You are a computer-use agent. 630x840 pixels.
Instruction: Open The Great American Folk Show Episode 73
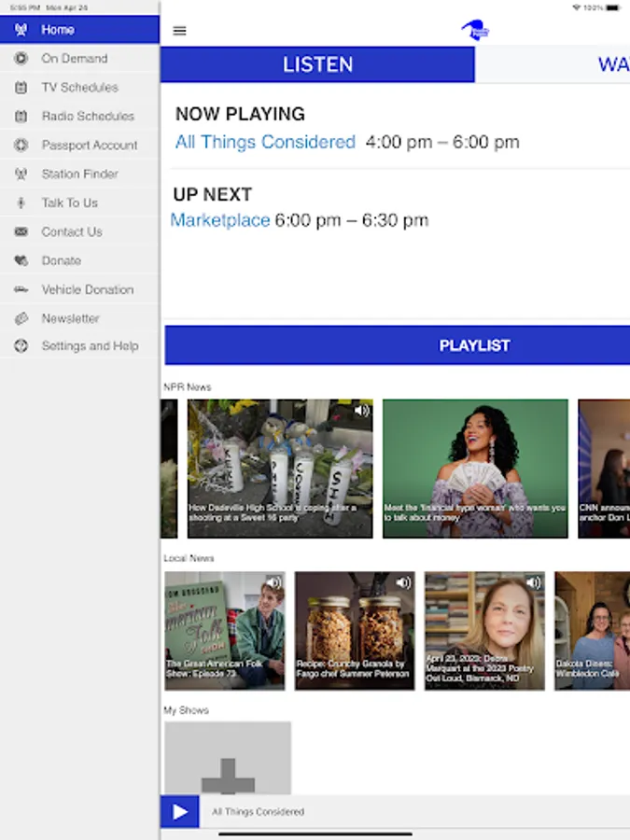point(225,631)
